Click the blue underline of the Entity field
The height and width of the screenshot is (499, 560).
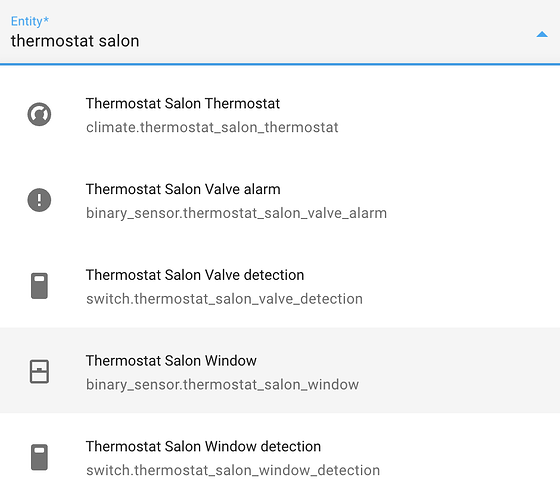[x=280, y=64]
